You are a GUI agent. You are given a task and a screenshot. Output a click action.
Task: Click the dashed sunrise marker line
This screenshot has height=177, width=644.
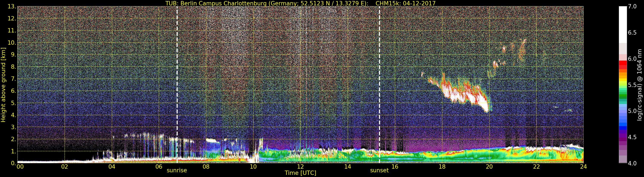pyautogui.click(x=177, y=85)
